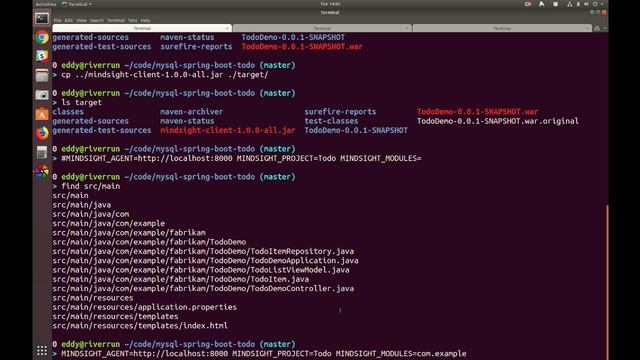Launch Google Chrome from the dock
This screenshot has width=640, height=360.
click(x=42, y=38)
